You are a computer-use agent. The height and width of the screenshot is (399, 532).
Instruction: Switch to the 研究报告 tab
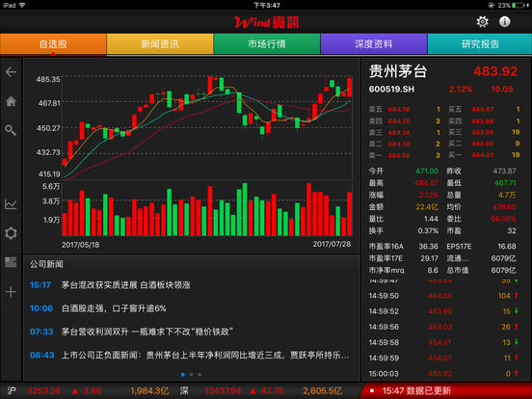click(480, 43)
